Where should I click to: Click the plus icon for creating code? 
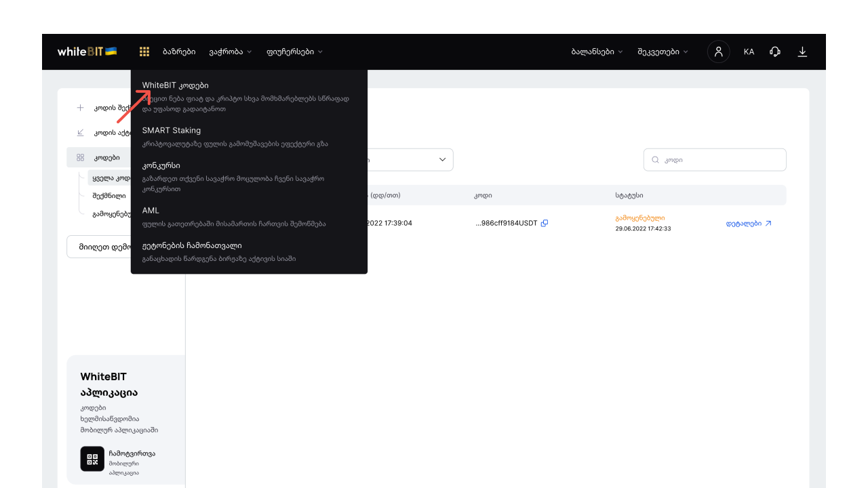point(80,108)
